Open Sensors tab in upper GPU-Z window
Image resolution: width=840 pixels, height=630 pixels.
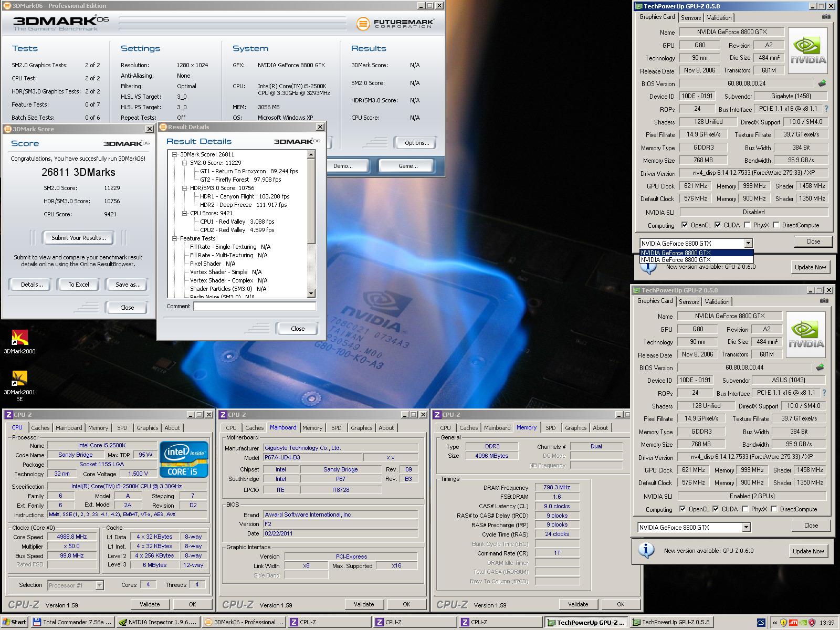pyautogui.click(x=691, y=17)
